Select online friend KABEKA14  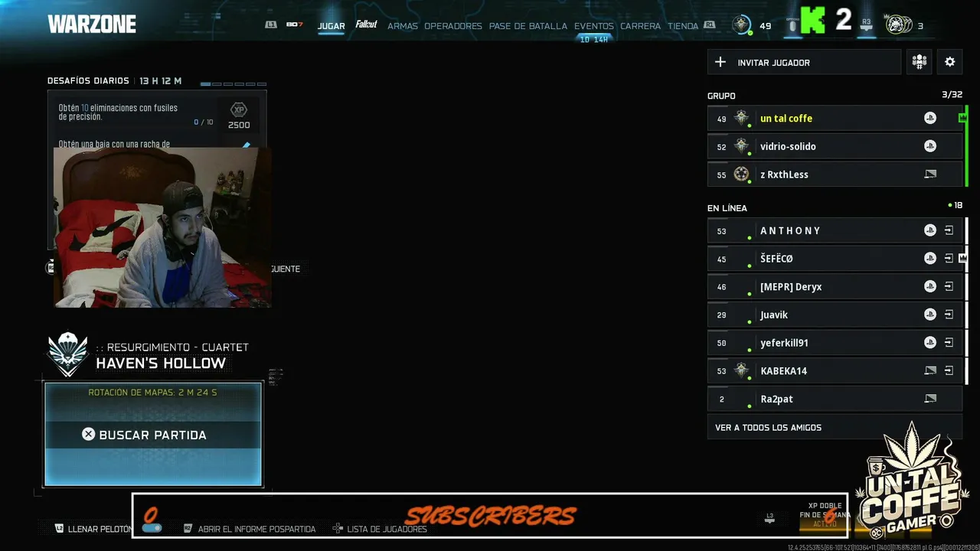(x=835, y=371)
